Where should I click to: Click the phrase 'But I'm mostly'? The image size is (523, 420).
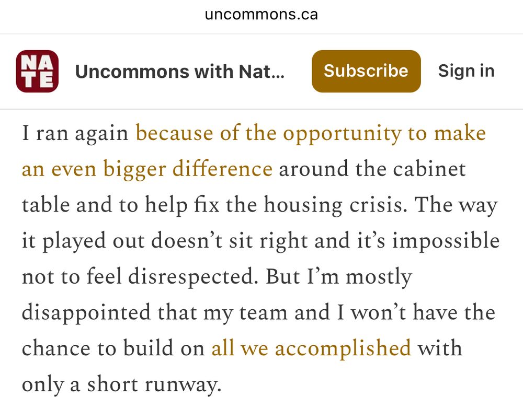[339, 277]
